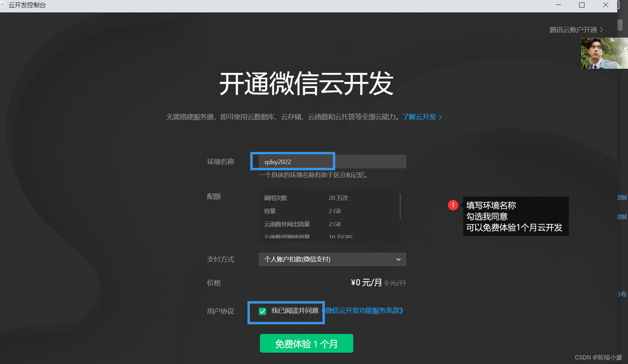Open the 支付方式 payment method dropdown
The width and height of the screenshot is (628, 364).
tap(332, 259)
